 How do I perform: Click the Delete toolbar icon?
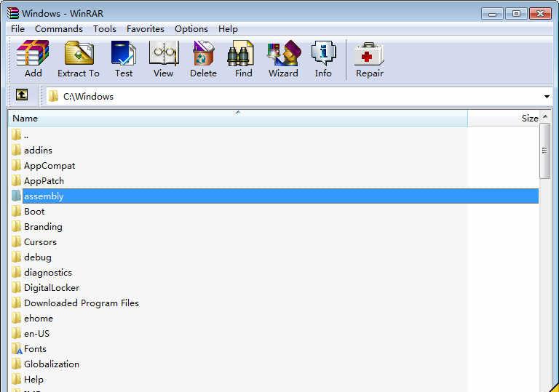click(203, 54)
